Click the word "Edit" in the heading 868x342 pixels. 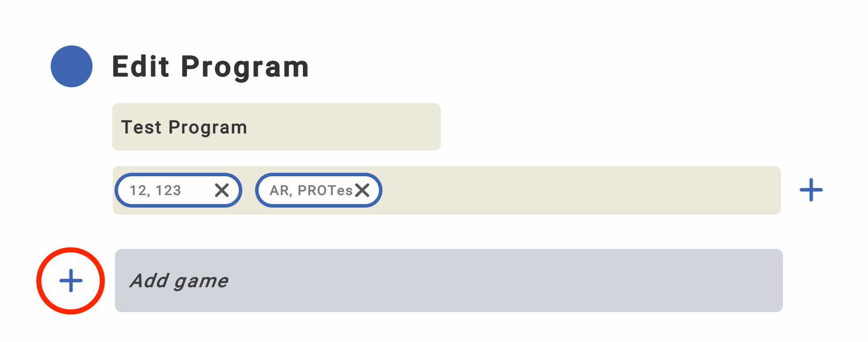141,67
